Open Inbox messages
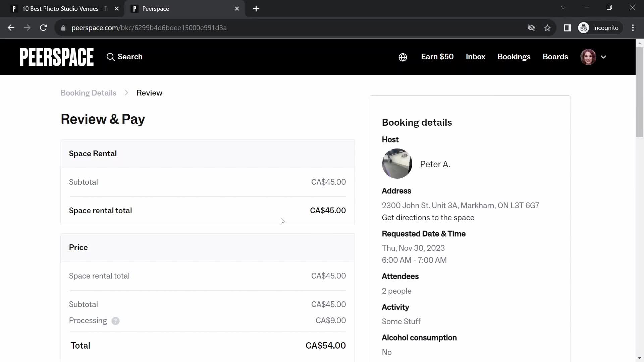Viewport: 644px width, 362px height. point(476,57)
